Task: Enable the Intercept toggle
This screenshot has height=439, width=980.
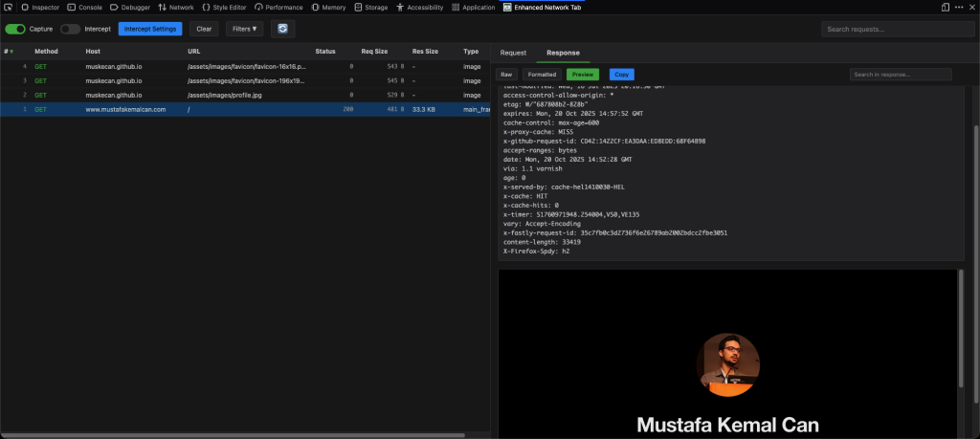Action: pos(70,29)
